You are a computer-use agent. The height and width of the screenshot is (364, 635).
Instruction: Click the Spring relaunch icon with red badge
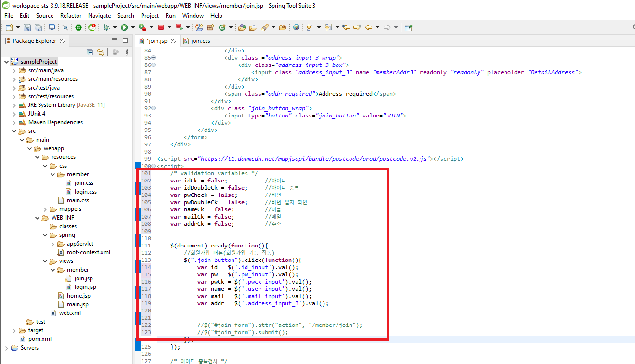pyautogui.click(x=92, y=27)
